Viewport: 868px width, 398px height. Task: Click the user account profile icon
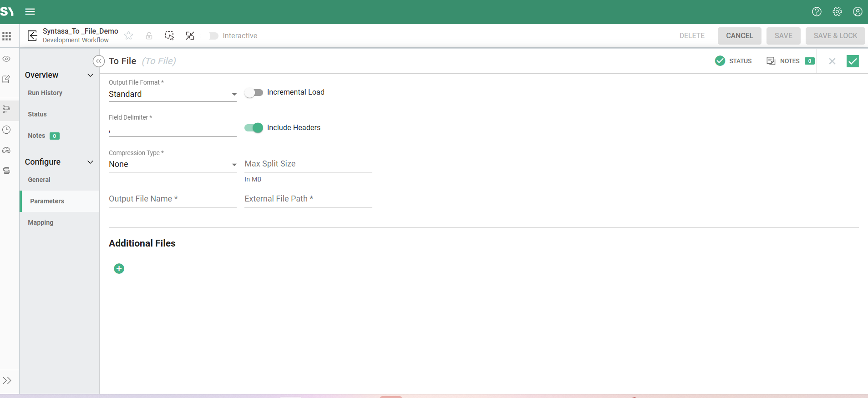pos(858,12)
